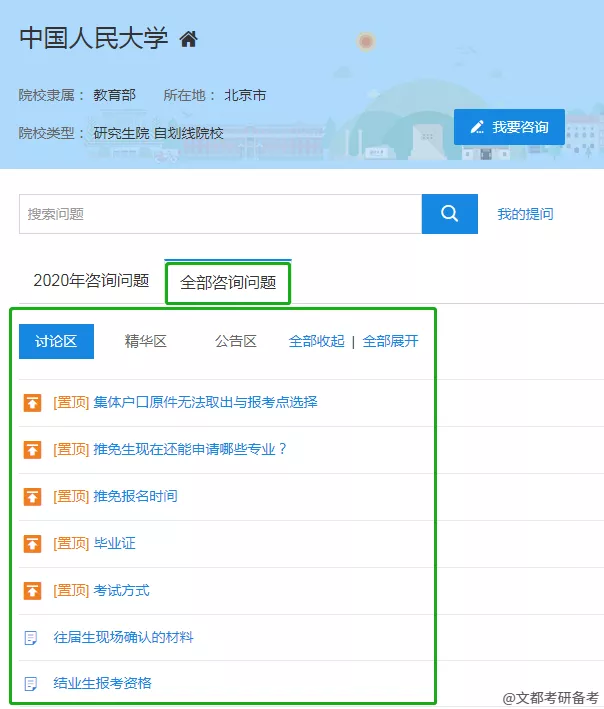604x709 pixels.
Task: Collapse all with 全部收起
Action: 316,341
